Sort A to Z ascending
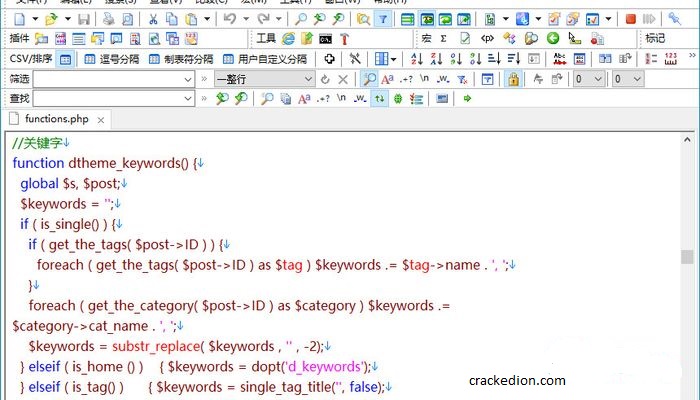The height and width of the screenshot is (400, 700). click(417, 58)
